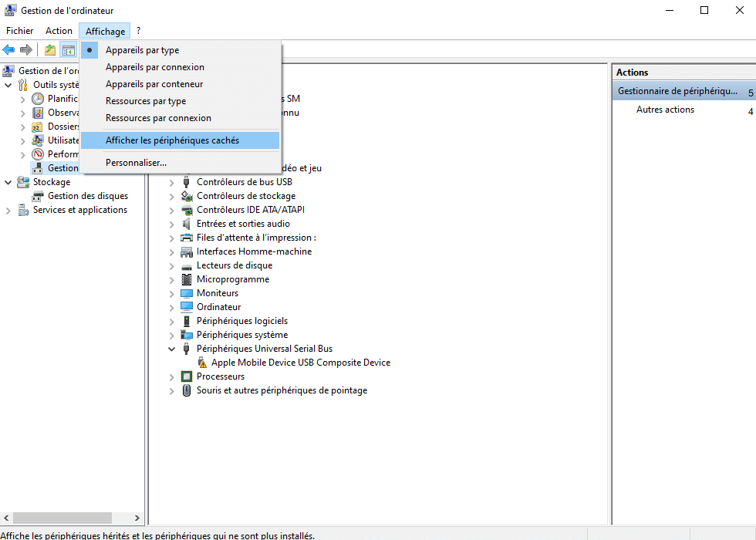The width and height of the screenshot is (756, 540).
Task: Expand the Contrôleurs de bus USB node
Action: (172, 182)
